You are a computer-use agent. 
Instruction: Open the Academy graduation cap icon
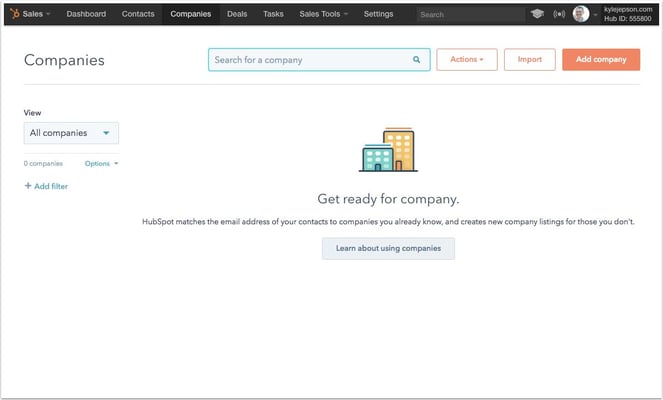click(x=537, y=15)
